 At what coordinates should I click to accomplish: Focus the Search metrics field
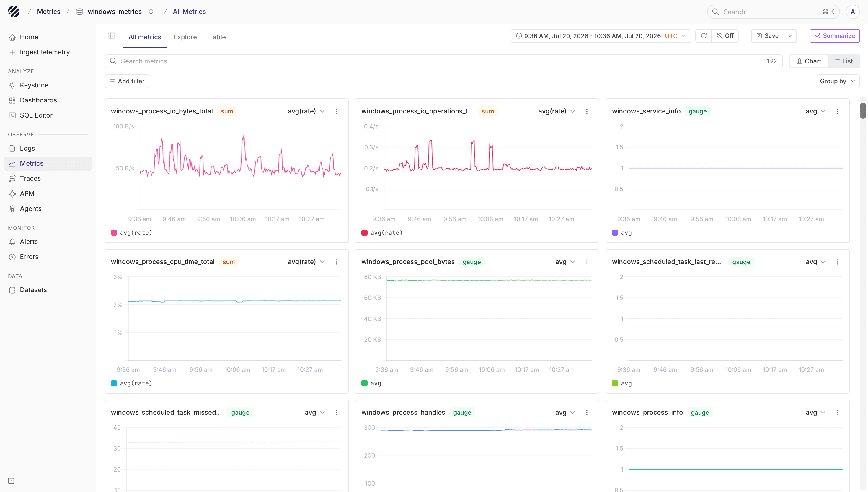coord(443,61)
